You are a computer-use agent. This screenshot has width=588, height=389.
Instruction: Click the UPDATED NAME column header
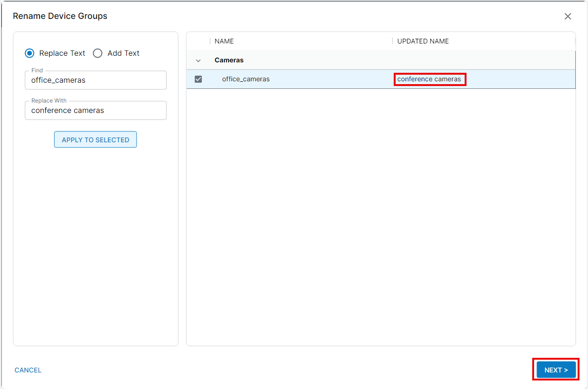(x=423, y=41)
